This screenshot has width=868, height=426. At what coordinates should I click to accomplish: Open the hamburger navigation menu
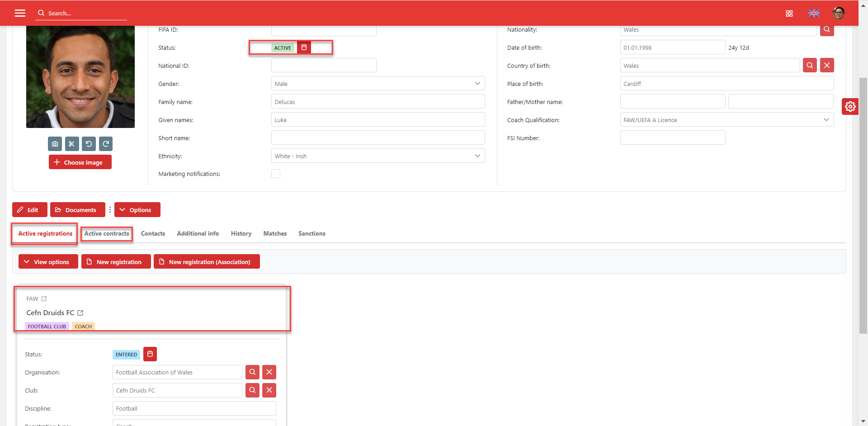click(20, 13)
